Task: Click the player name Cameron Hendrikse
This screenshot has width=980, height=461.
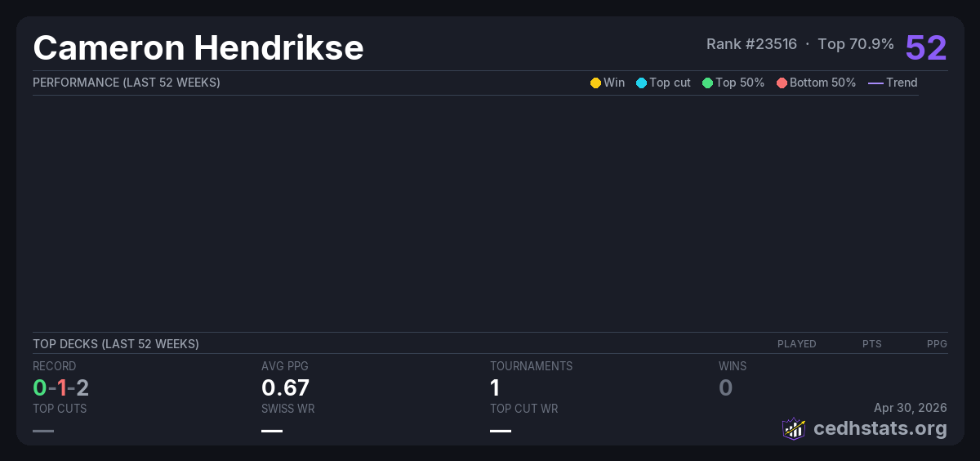Action: click(x=198, y=48)
